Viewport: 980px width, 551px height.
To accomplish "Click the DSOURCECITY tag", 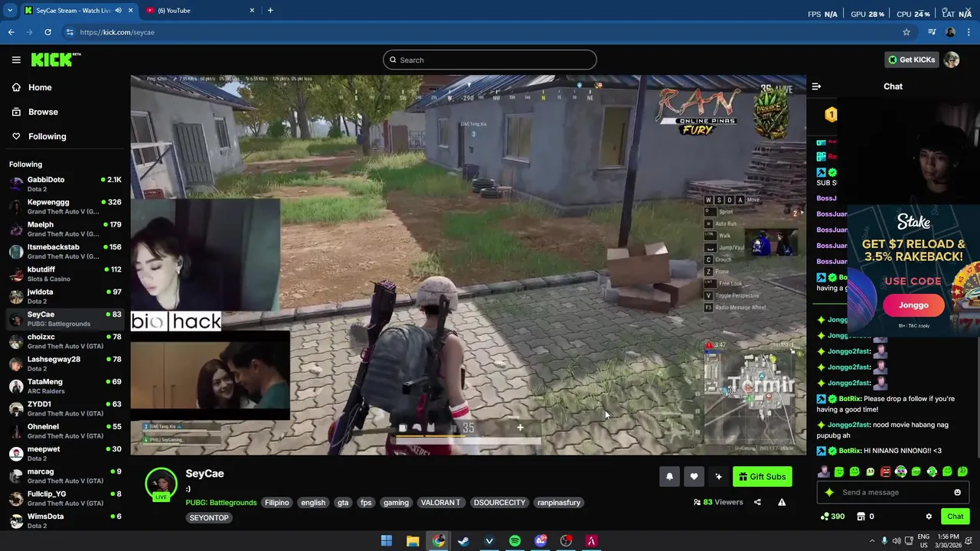I will (499, 503).
